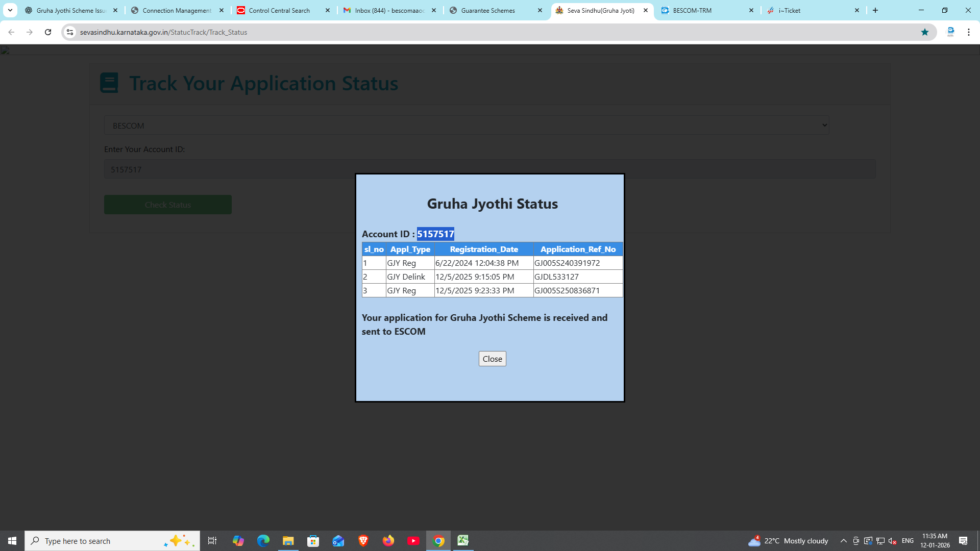Click the Microsoft Edge taskbar icon
Screen dimensions: 980x551
(263, 540)
